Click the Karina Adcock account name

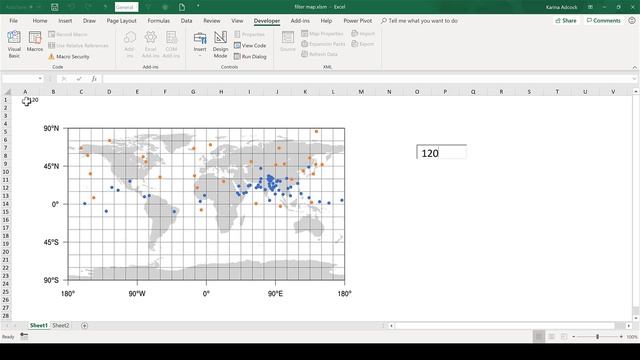(562, 7)
